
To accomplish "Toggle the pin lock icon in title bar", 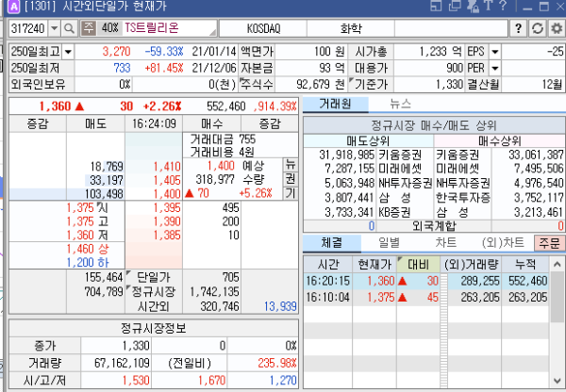I will click(473, 6).
